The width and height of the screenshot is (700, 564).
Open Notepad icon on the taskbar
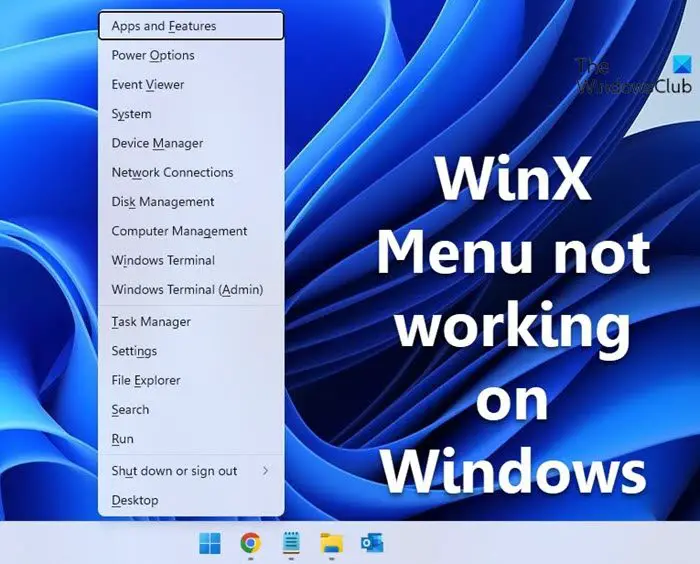tap(291, 543)
